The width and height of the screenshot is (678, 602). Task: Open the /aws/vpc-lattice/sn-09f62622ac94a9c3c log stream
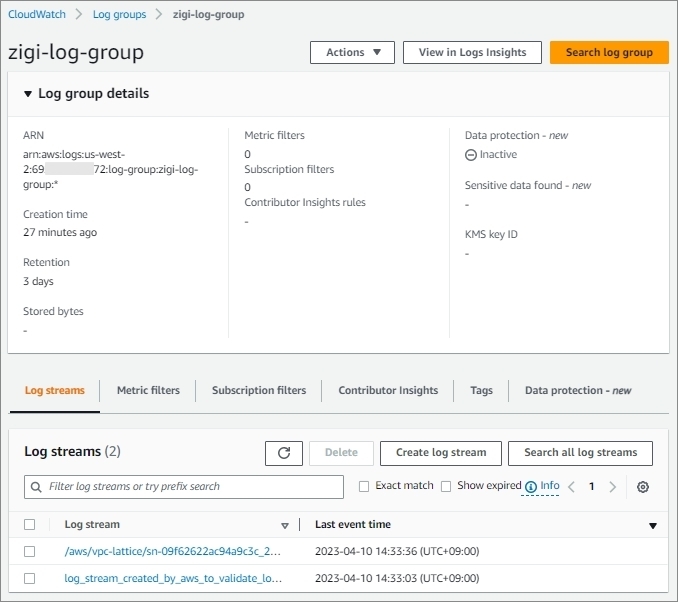coord(173,551)
